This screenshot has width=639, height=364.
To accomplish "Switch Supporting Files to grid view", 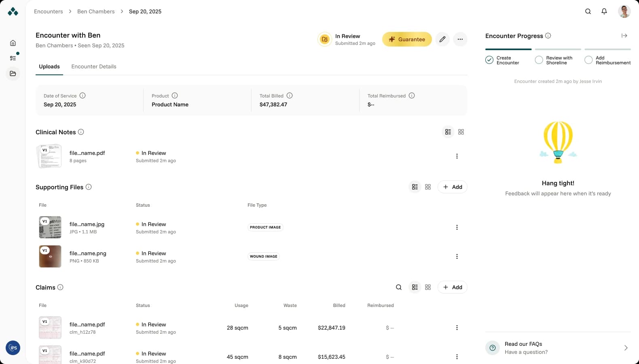I will pyautogui.click(x=428, y=187).
